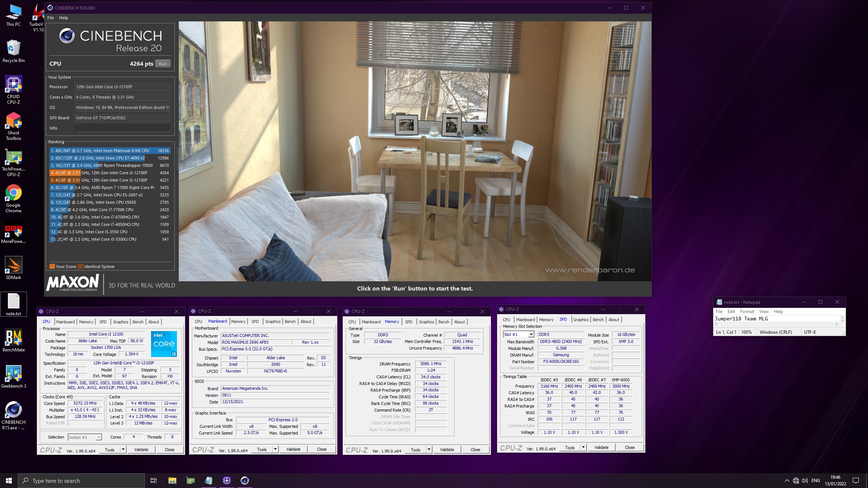
Task: Switch to Bench tab in first CPU-Z window
Action: click(138, 322)
